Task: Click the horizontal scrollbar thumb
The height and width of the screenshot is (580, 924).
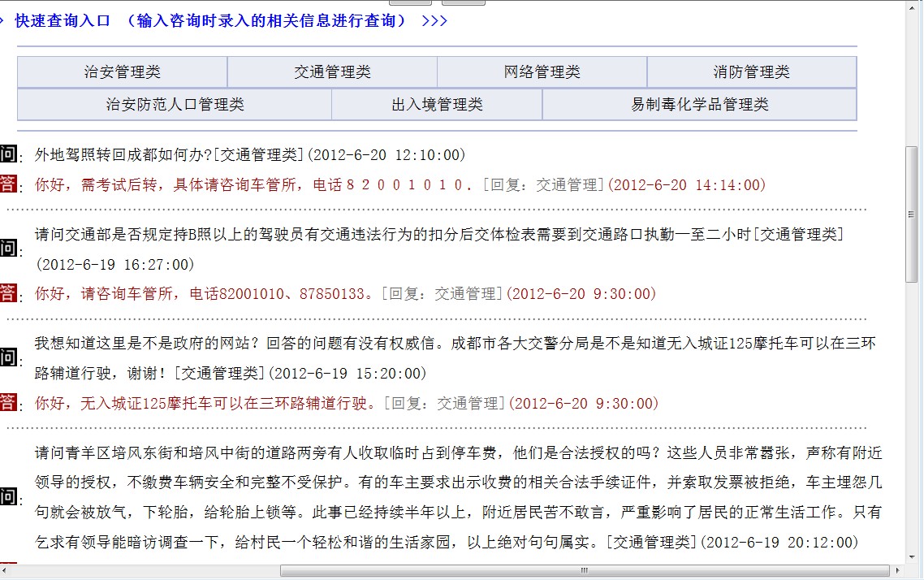Action: pos(583,571)
